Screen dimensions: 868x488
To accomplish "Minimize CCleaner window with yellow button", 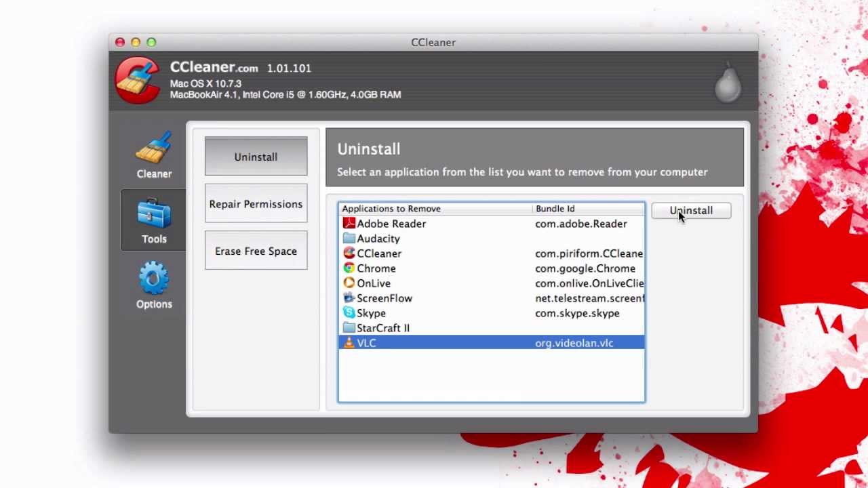I will point(136,42).
